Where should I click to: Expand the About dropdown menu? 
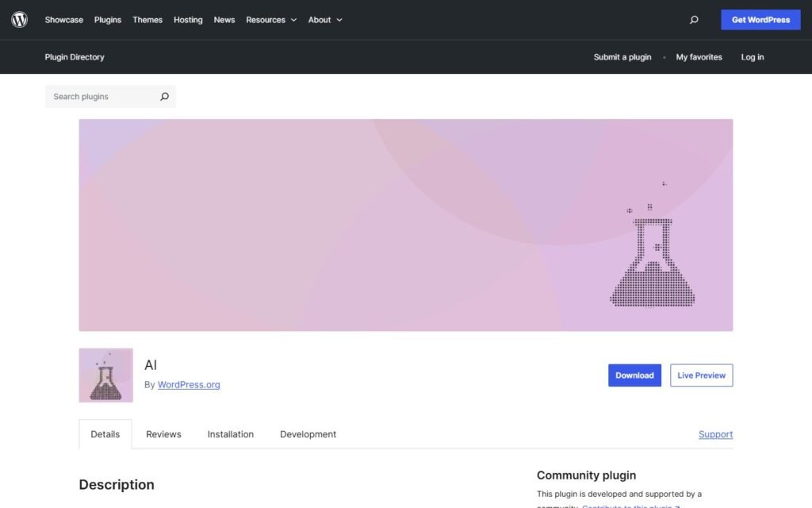point(325,20)
